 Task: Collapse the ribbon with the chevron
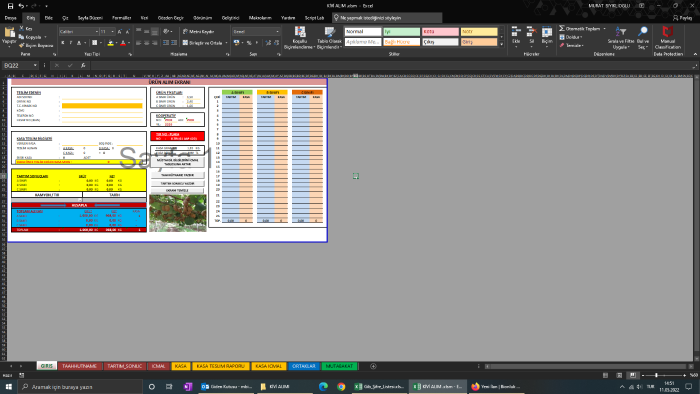tap(695, 54)
